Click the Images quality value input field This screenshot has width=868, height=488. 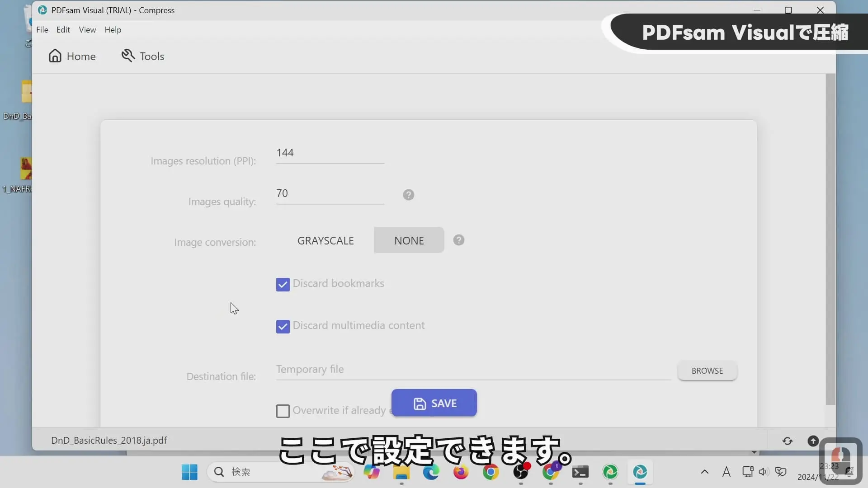tap(330, 193)
